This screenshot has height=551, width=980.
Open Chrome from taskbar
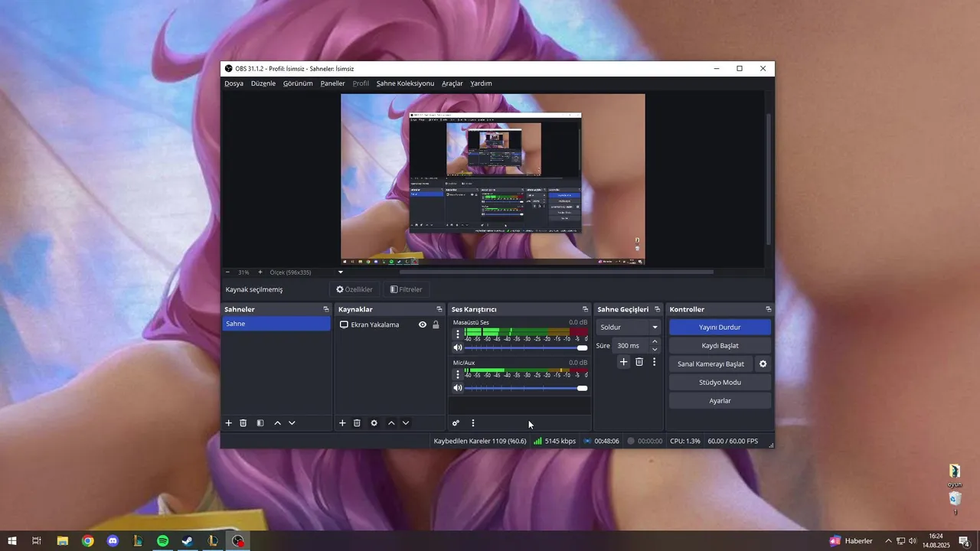[88, 541]
